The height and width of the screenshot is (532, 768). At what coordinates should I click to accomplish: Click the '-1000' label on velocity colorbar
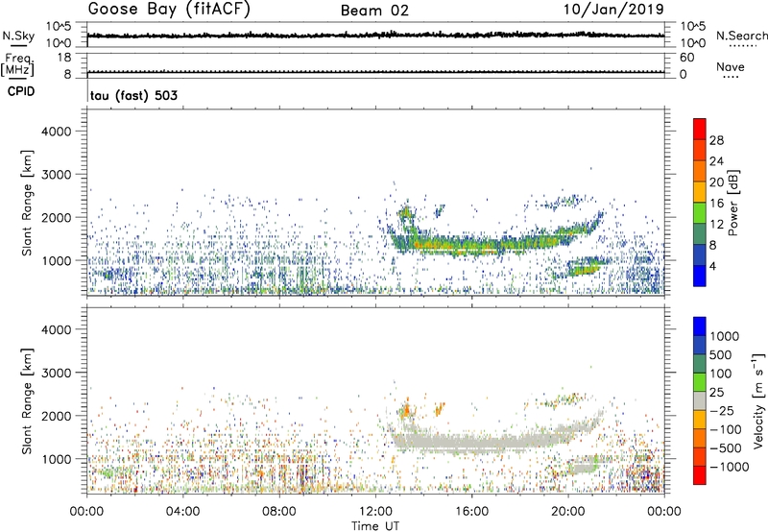(x=729, y=467)
